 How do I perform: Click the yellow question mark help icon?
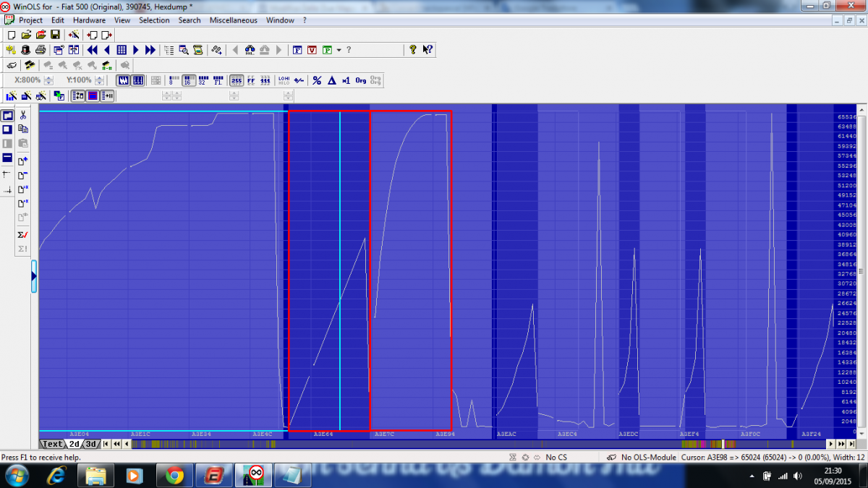coord(413,50)
